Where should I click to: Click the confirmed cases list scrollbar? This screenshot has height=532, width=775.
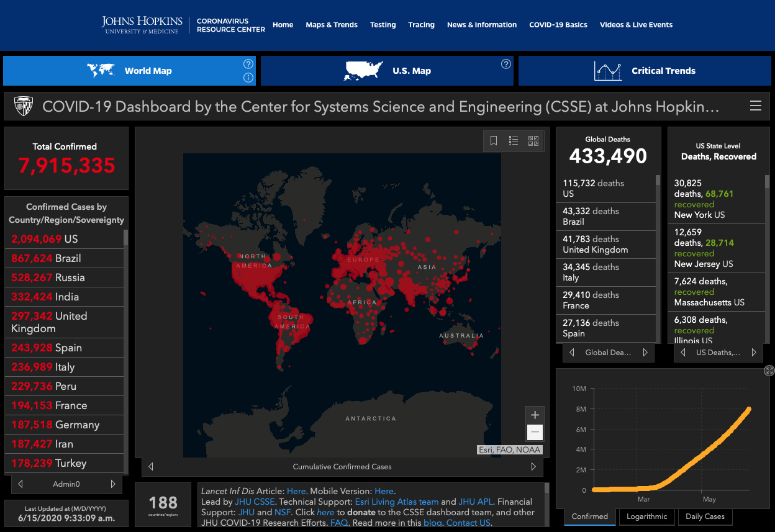[x=126, y=238]
